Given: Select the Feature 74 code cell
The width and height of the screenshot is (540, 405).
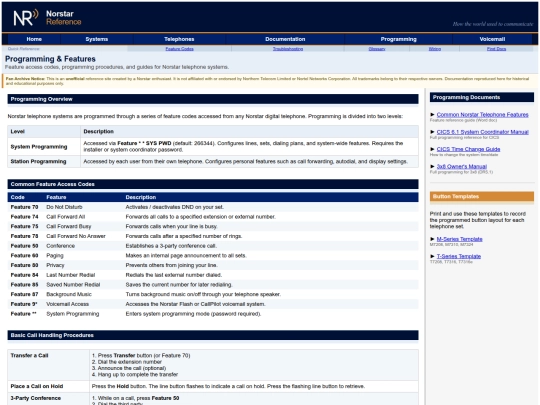Looking at the screenshot, I should [x=24, y=217].
